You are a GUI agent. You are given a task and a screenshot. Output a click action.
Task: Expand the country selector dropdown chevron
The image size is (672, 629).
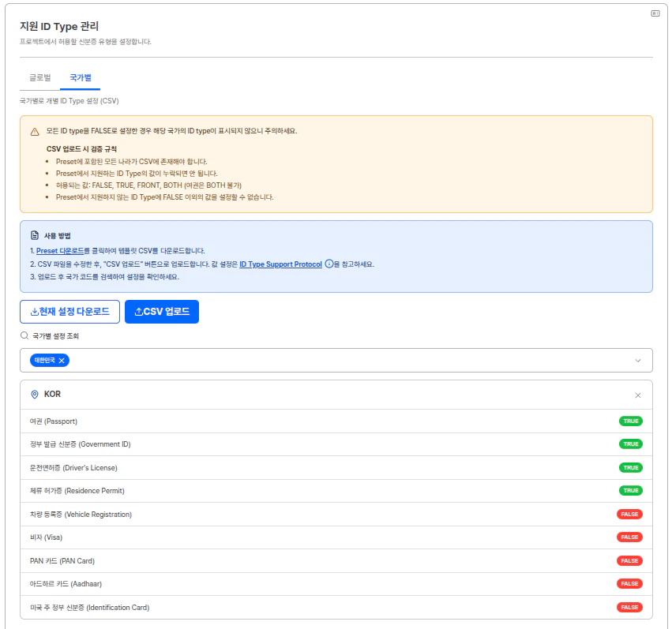(x=638, y=361)
